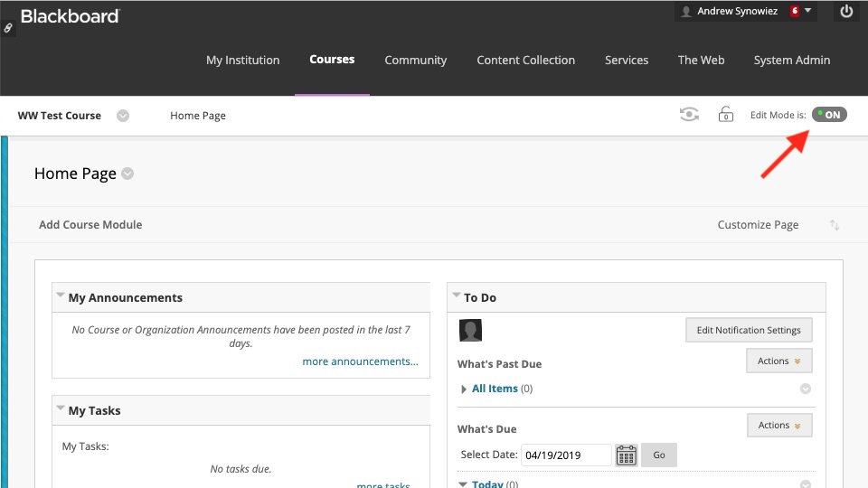Open the All Items row options chevron

coord(806,389)
